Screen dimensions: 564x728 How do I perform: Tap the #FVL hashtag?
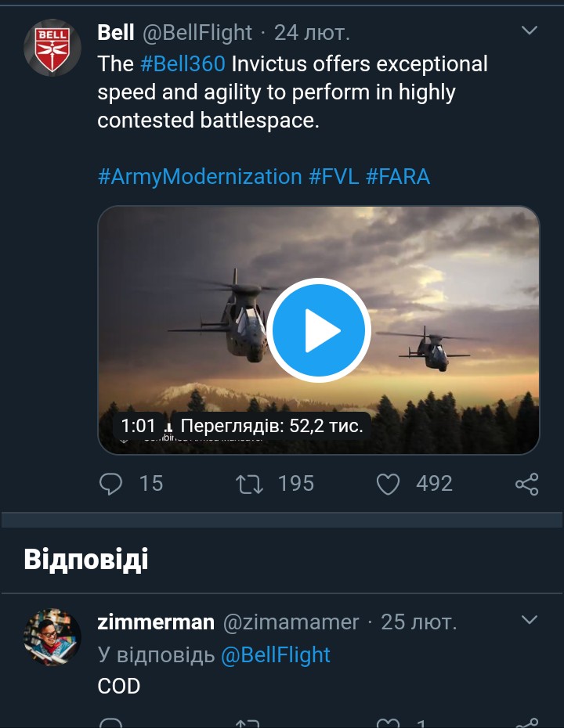[334, 176]
